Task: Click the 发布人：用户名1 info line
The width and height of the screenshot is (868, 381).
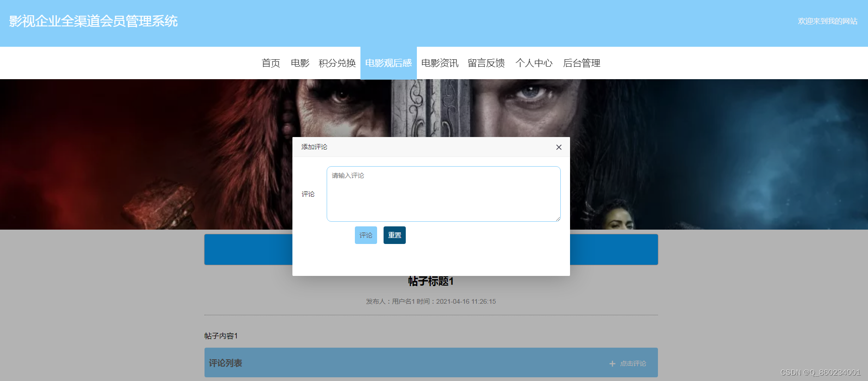Action: pyautogui.click(x=431, y=301)
